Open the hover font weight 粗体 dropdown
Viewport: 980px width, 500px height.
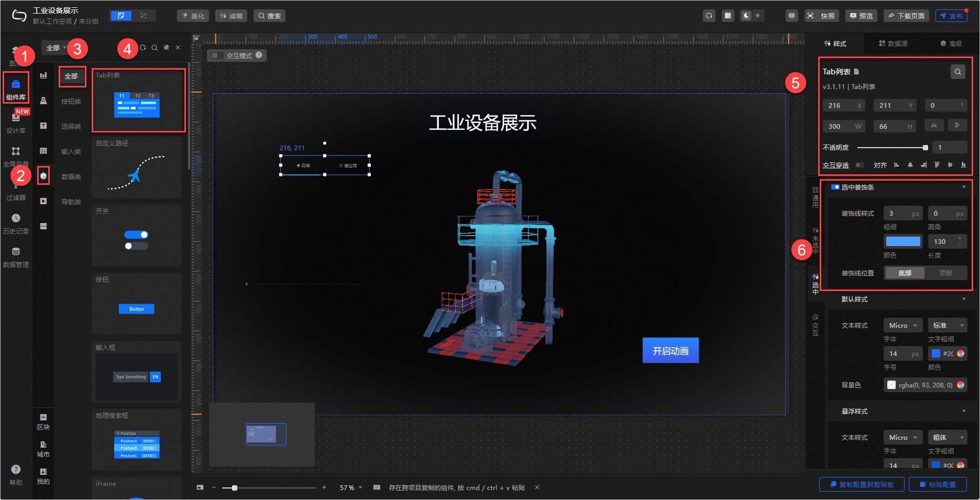point(948,437)
